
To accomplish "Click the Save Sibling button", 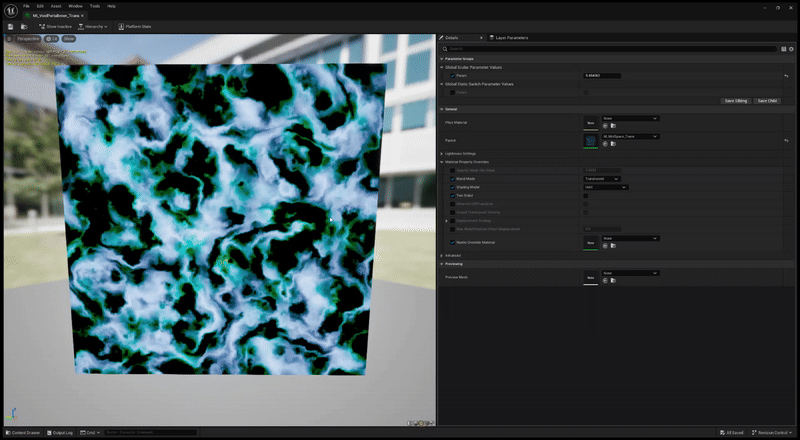I will coord(736,101).
